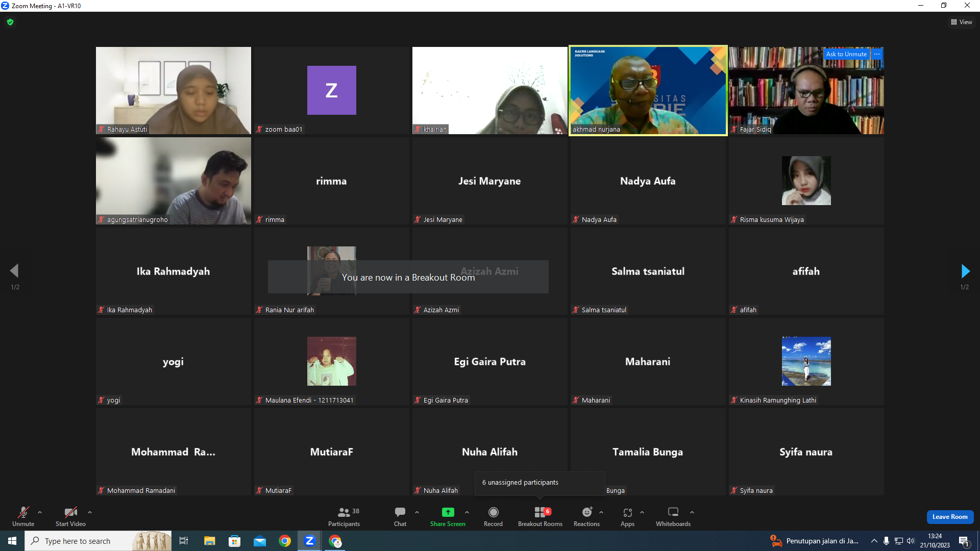Click the Share Screen button
Image resolution: width=980 pixels, height=551 pixels.
(448, 516)
